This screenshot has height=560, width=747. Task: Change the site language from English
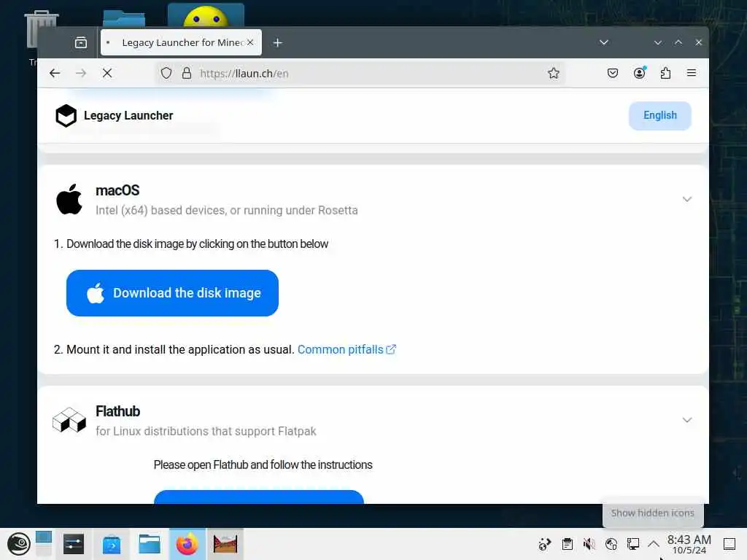(659, 116)
